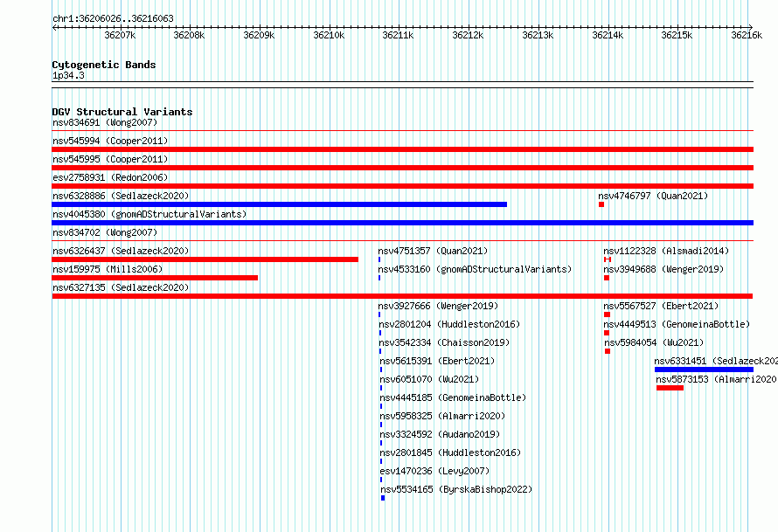Image resolution: width=778 pixels, height=532 pixels.
Task: Click the Cytogenetic Bands track title
Action: (104, 65)
